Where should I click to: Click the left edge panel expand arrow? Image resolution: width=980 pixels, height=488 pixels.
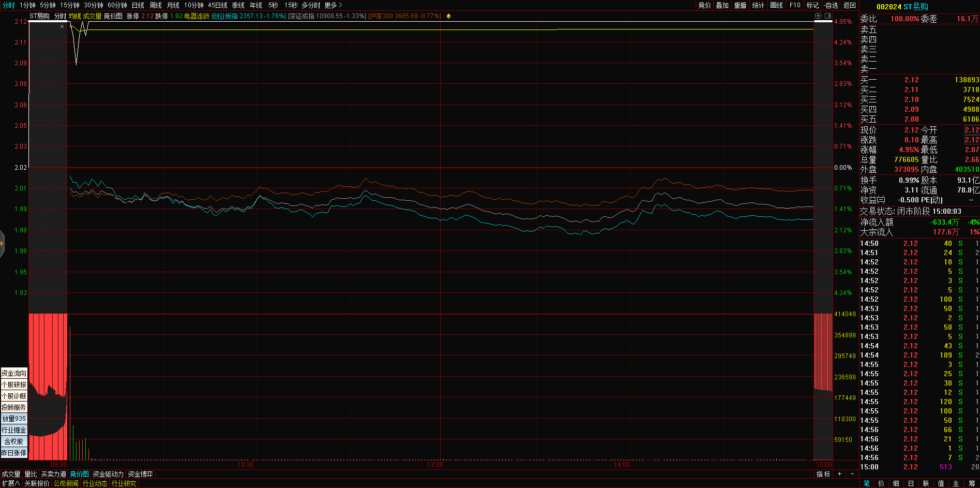coord(2,243)
